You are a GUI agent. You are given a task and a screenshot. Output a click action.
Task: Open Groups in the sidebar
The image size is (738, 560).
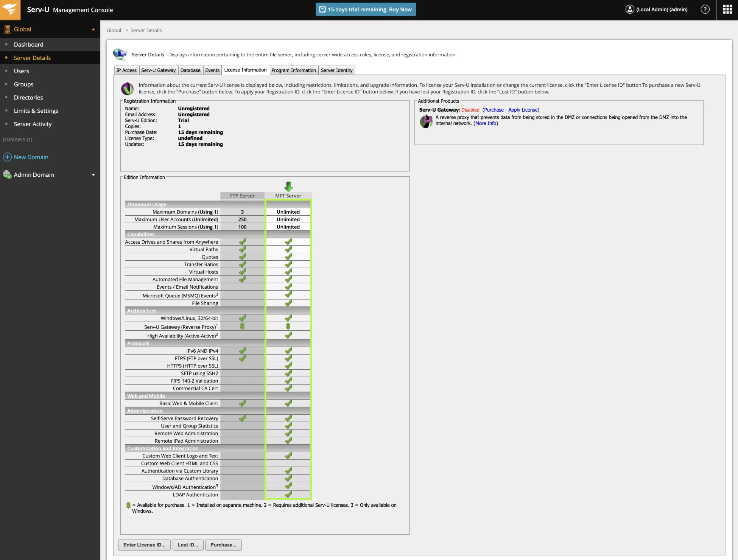coord(50,84)
